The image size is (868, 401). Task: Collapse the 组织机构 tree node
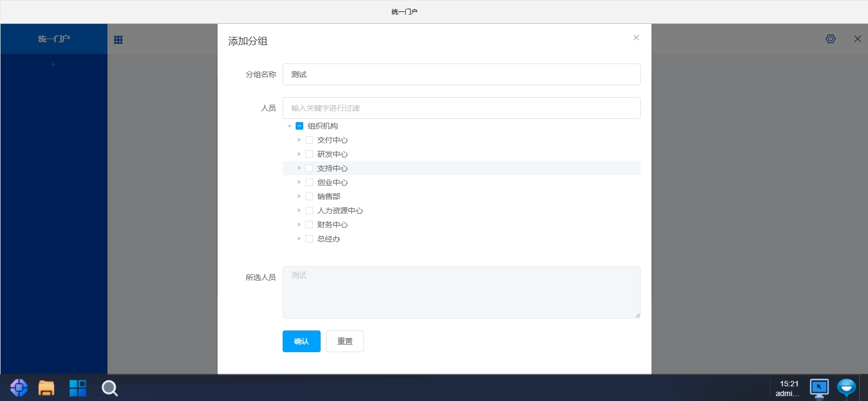289,126
